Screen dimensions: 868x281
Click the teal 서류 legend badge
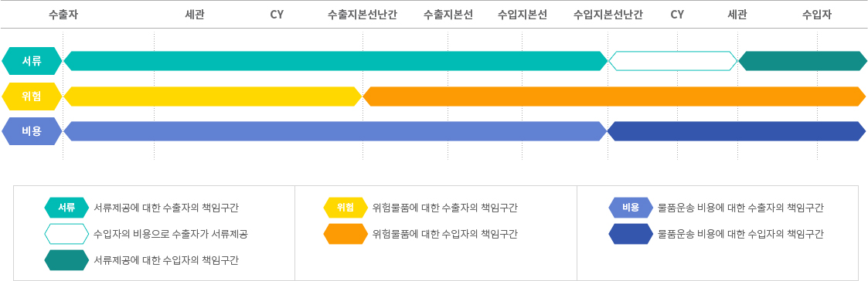(x=66, y=208)
